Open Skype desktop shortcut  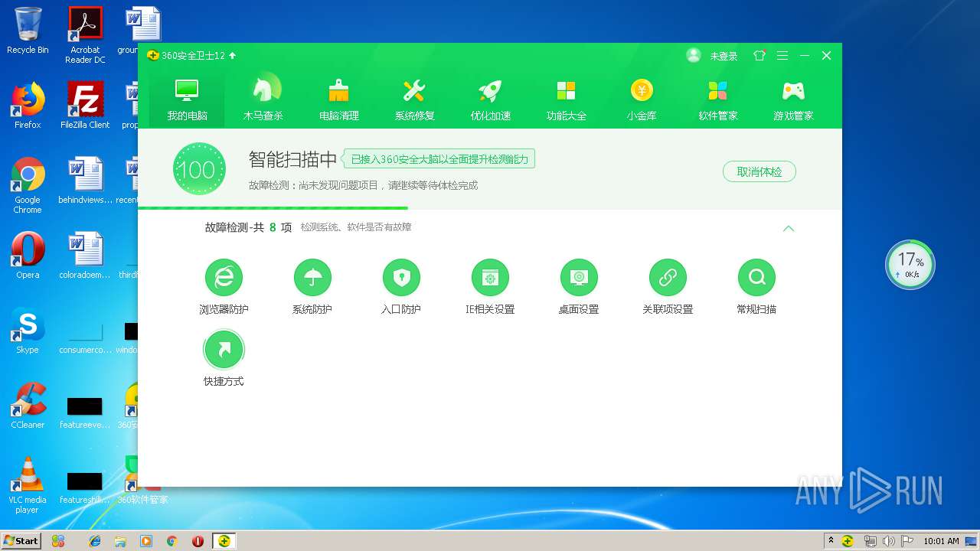(x=28, y=331)
